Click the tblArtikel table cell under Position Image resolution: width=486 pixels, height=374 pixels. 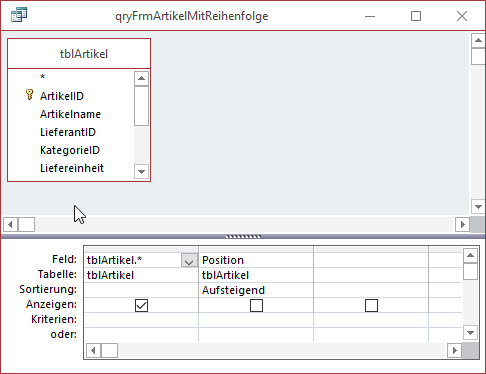[256, 275]
